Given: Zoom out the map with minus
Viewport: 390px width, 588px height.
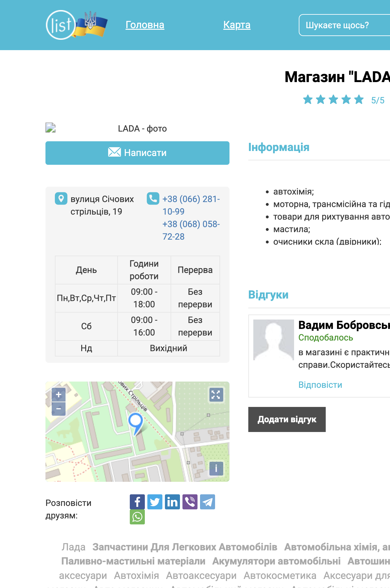Looking at the screenshot, I should pyautogui.click(x=59, y=409).
